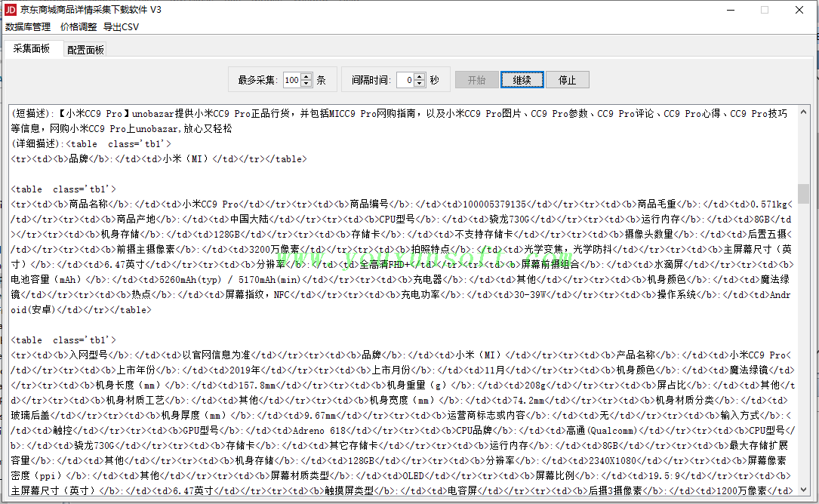The width and height of the screenshot is (819, 504).
Task: Close the application window
Action: tap(799, 10)
